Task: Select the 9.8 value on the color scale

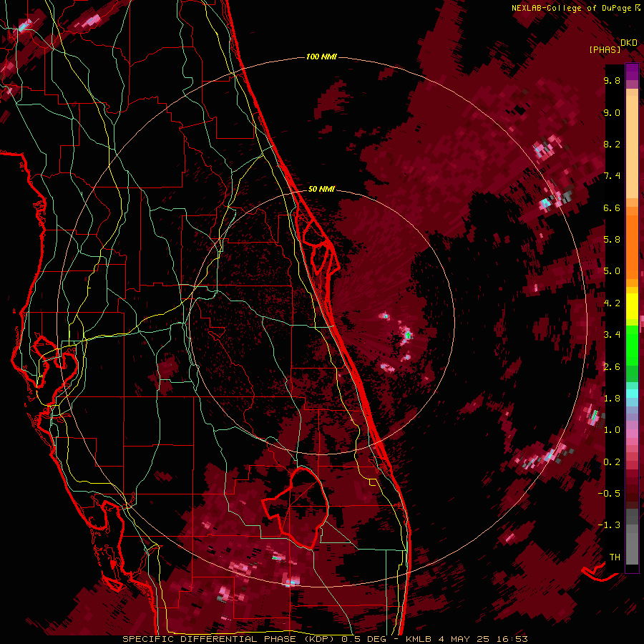Action: point(612,80)
